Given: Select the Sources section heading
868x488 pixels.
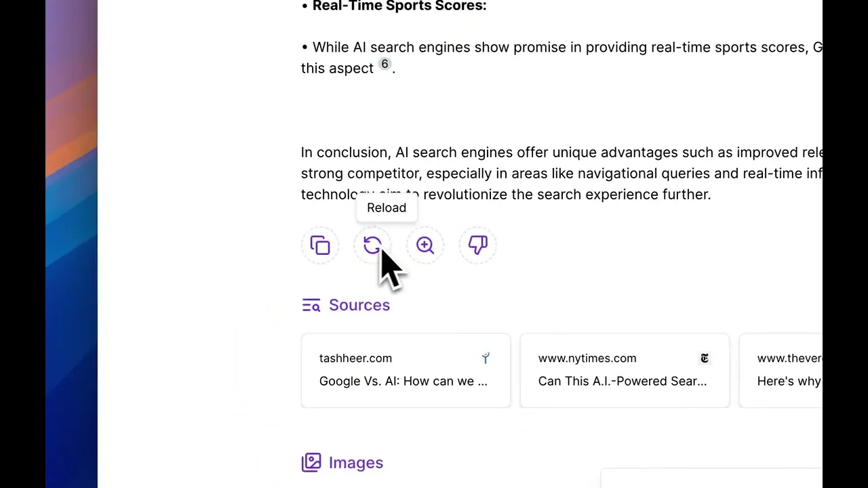Looking at the screenshot, I should (x=359, y=305).
